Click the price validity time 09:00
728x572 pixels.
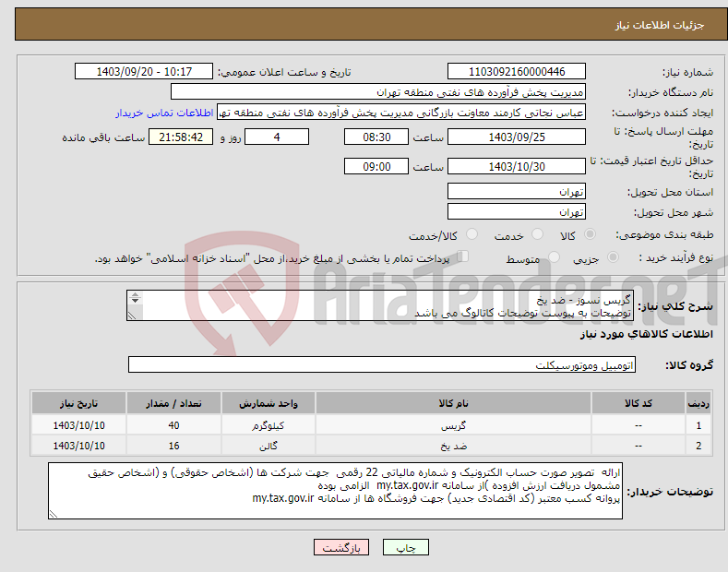point(376,166)
